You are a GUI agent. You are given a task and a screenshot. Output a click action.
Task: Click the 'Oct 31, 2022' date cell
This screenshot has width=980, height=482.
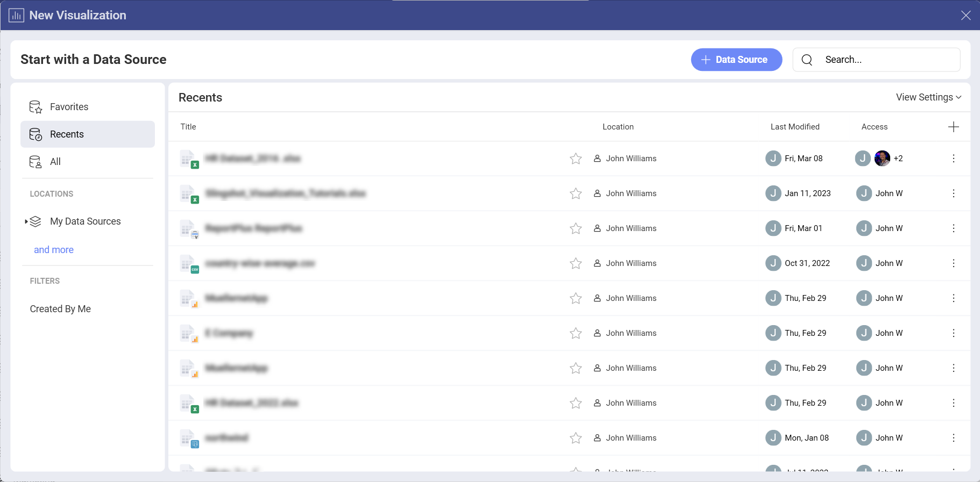pyautogui.click(x=807, y=263)
